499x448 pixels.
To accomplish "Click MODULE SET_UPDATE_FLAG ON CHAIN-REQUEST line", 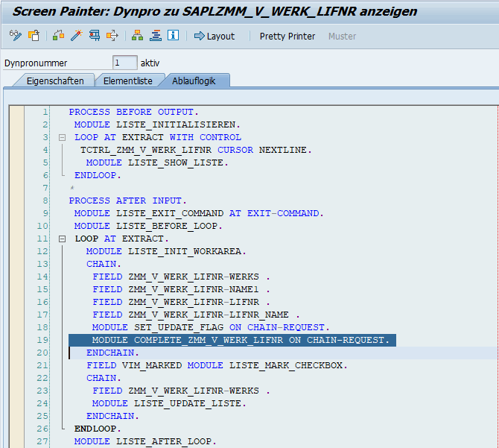I will pyautogui.click(x=211, y=328).
